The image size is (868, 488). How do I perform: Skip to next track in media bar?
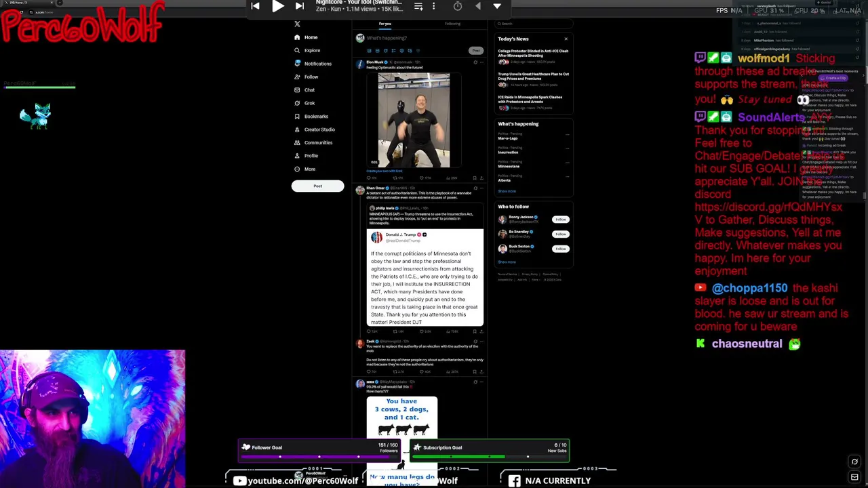pos(300,6)
